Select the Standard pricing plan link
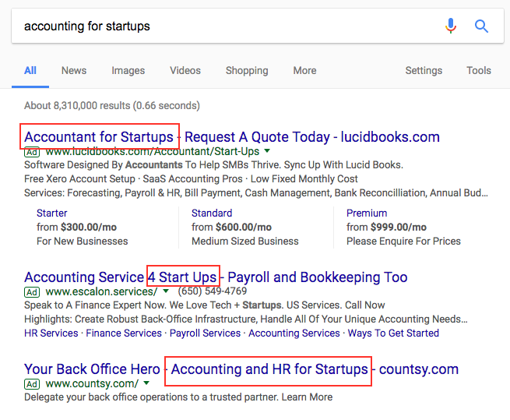 pyautogui.click(x=212, y=213)
